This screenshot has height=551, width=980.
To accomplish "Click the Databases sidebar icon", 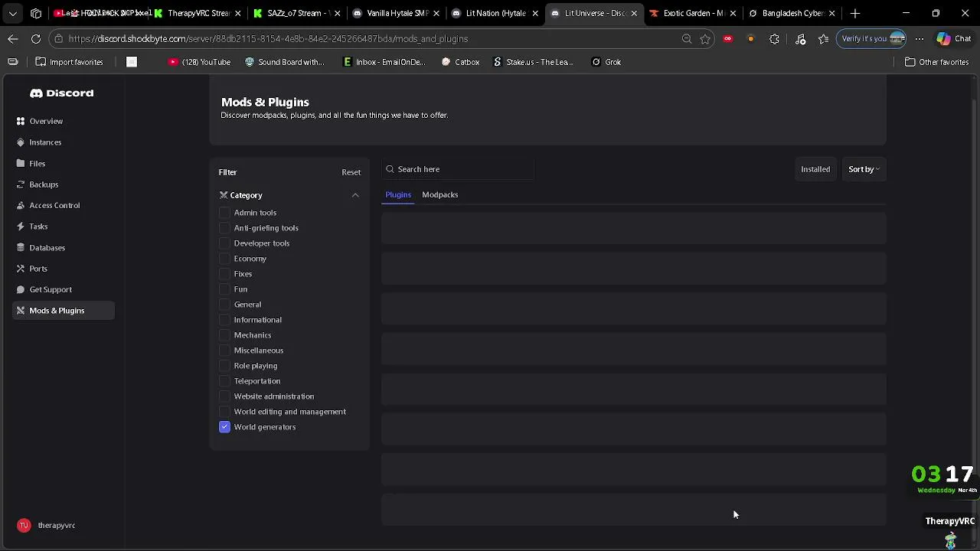I will click(x=21, y=248).
